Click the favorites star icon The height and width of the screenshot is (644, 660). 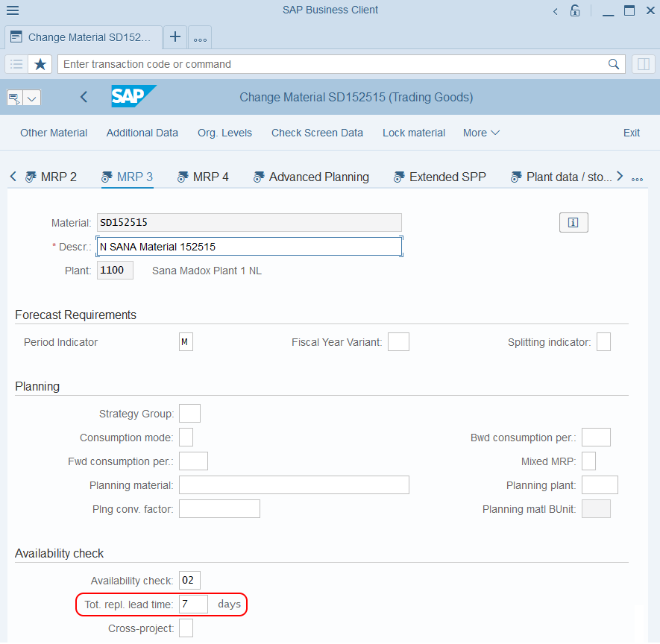(x=40, y=64)
